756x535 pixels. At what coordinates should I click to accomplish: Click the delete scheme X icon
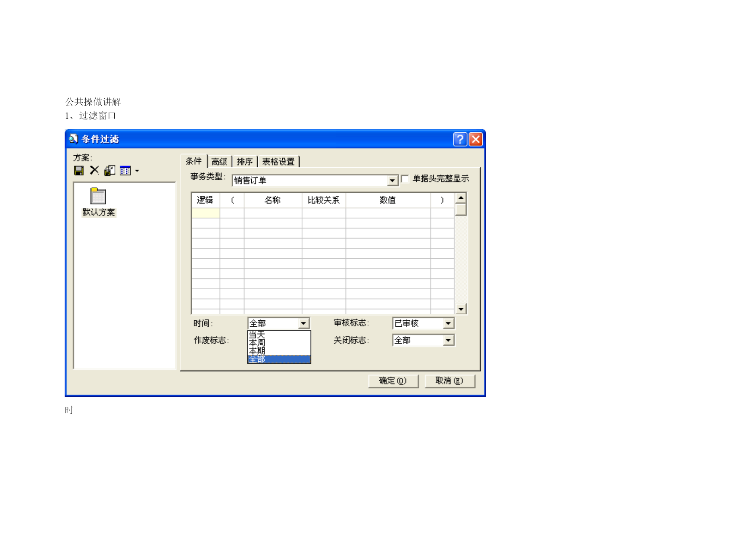tap(94, 170)
